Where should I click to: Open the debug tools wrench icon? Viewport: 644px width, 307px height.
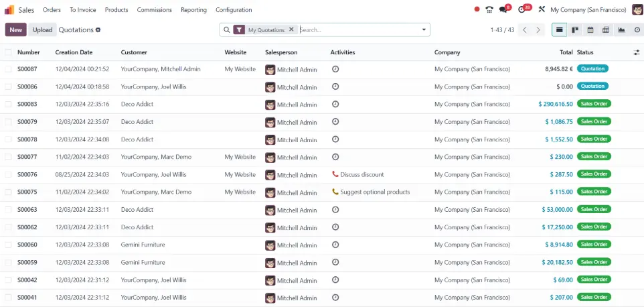coord(542,9)
